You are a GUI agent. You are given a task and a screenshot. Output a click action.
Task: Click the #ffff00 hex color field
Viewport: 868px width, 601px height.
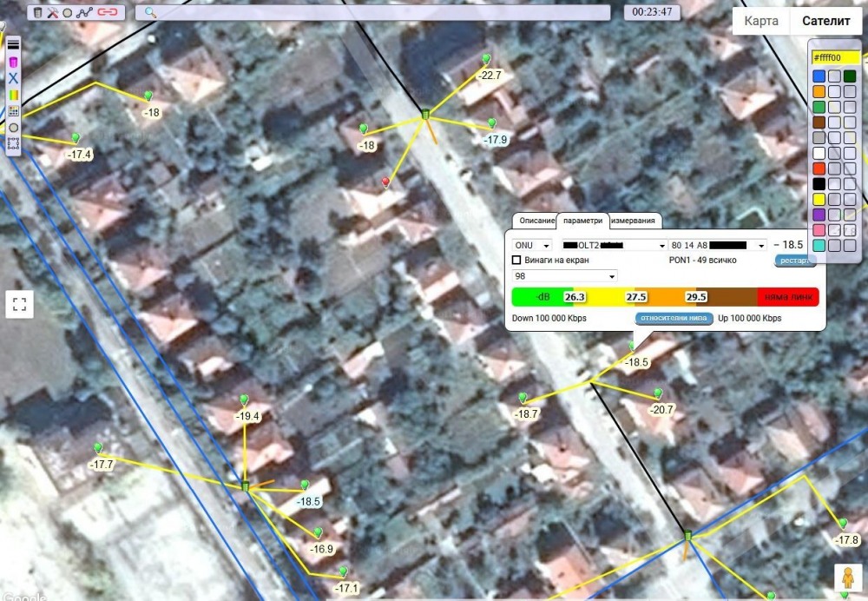pos(834,58)
